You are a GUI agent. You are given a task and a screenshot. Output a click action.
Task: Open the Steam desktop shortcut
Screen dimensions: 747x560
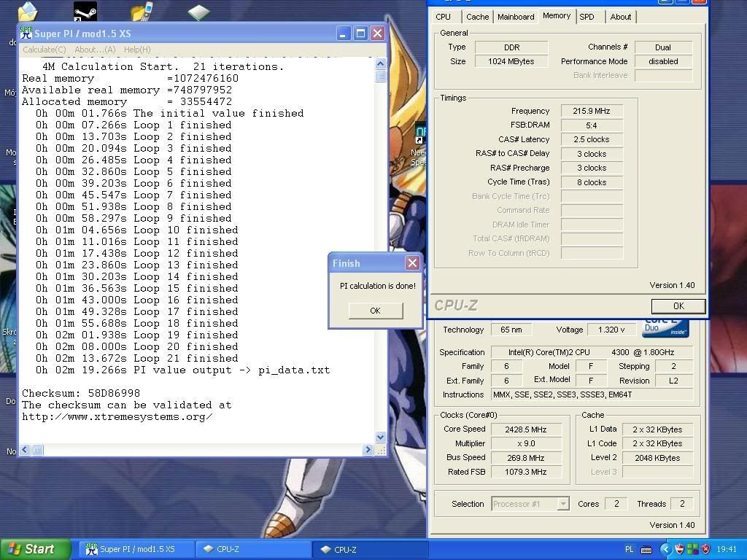[85, 11]
